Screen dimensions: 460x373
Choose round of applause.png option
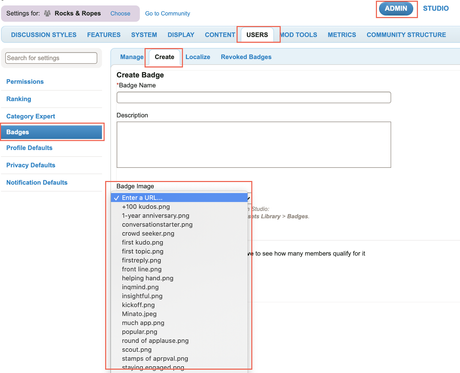coord(179,341)
